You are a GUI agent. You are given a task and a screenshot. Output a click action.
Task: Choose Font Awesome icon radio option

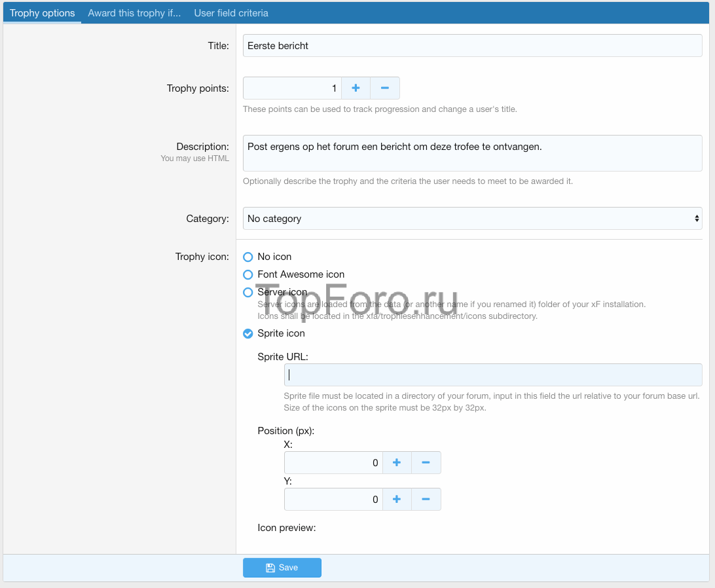(x=248, y=275)
